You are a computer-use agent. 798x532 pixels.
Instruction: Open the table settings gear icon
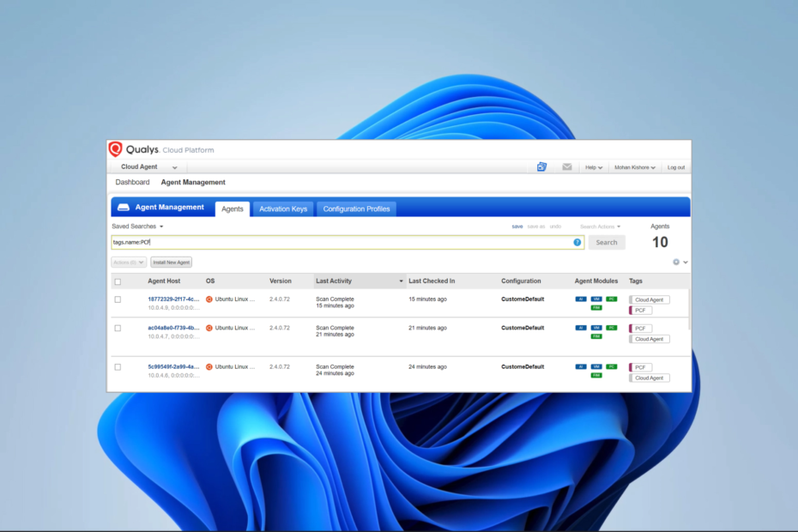676,262
